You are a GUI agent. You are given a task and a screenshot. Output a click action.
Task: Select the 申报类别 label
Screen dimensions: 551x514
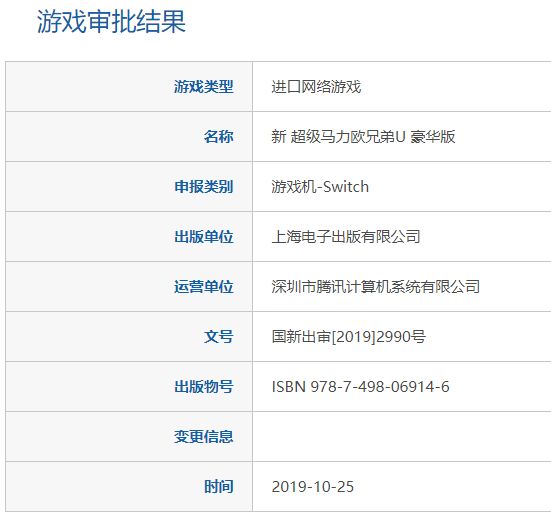coord(203,187)
